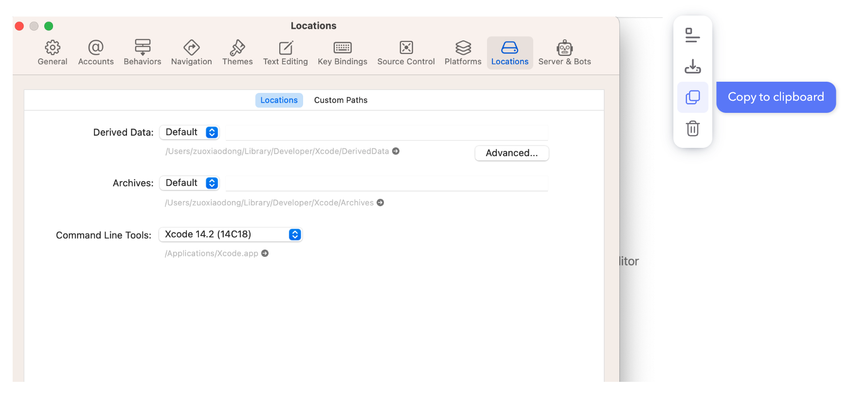Click the Advanced... button
The height and width of the screenshot is (394, 868).
pos(512,153)
